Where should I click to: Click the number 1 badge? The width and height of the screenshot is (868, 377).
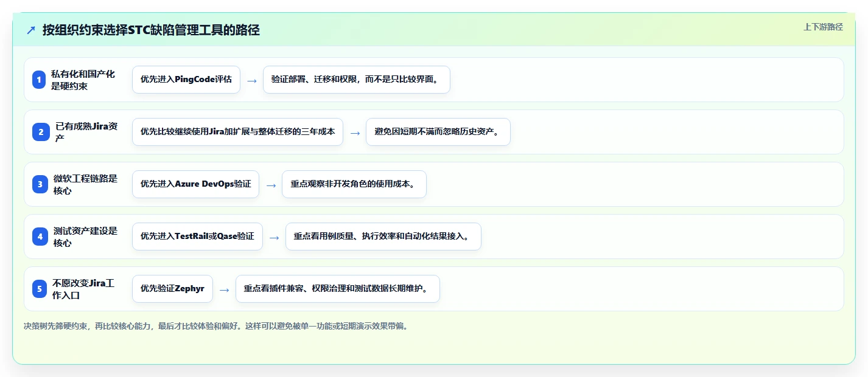[x=39, y=80]
